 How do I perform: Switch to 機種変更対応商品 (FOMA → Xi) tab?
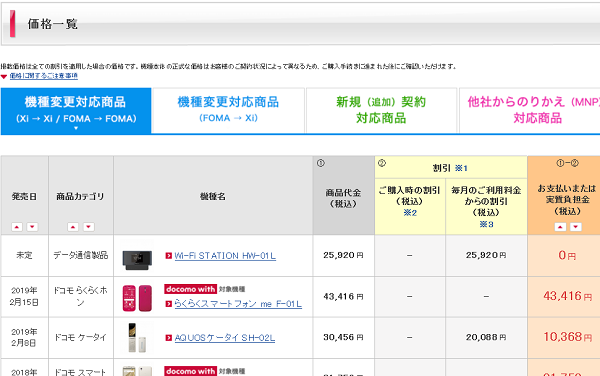(x=228, y=111)
